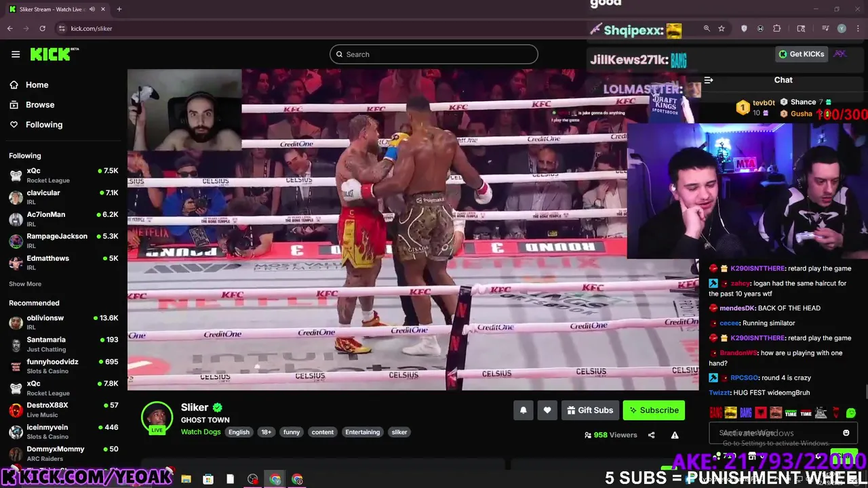Screen dimensions: 868x488
Task: Click the browser back arrow
Action: [9, 28]
